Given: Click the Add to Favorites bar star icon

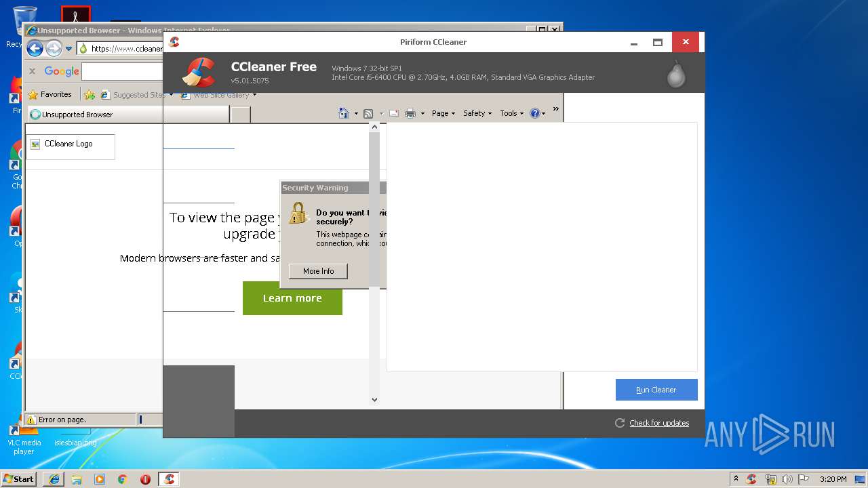Looking at the screenshot, I should [x=90, y=95].
